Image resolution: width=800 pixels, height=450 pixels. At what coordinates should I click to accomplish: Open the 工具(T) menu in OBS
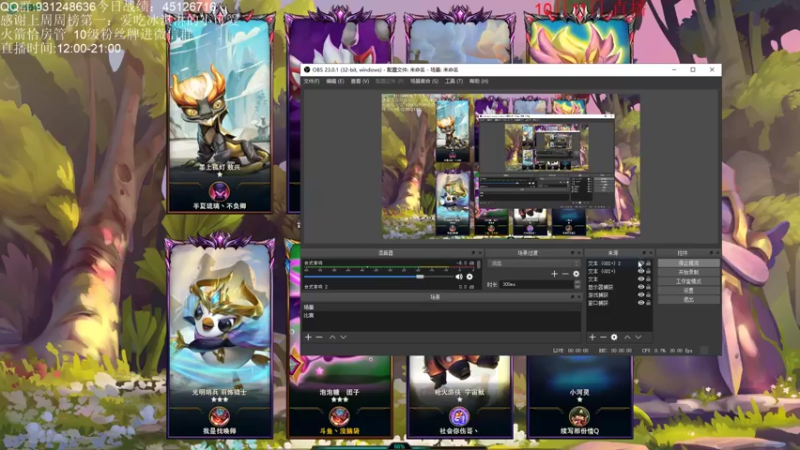tap(454, 81)
